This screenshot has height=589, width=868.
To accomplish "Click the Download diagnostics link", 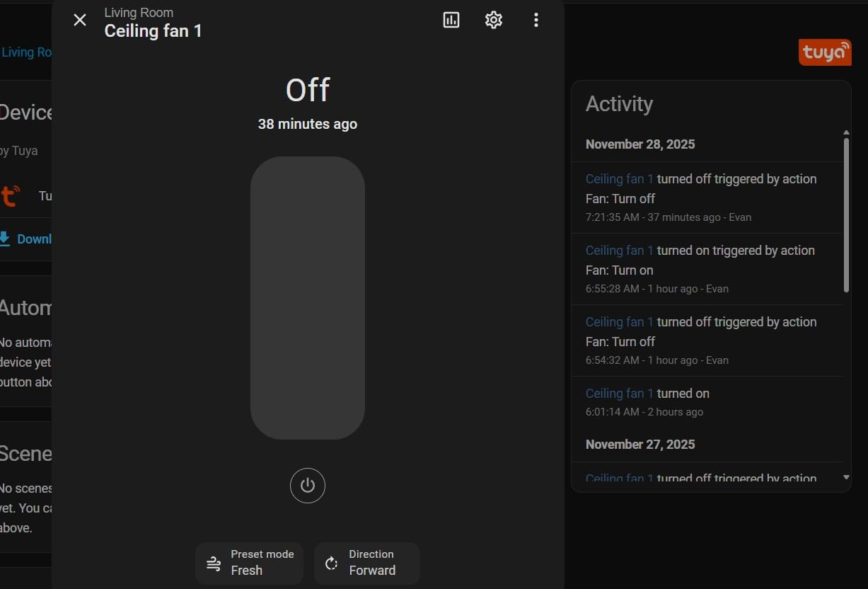I will (26, 239).
